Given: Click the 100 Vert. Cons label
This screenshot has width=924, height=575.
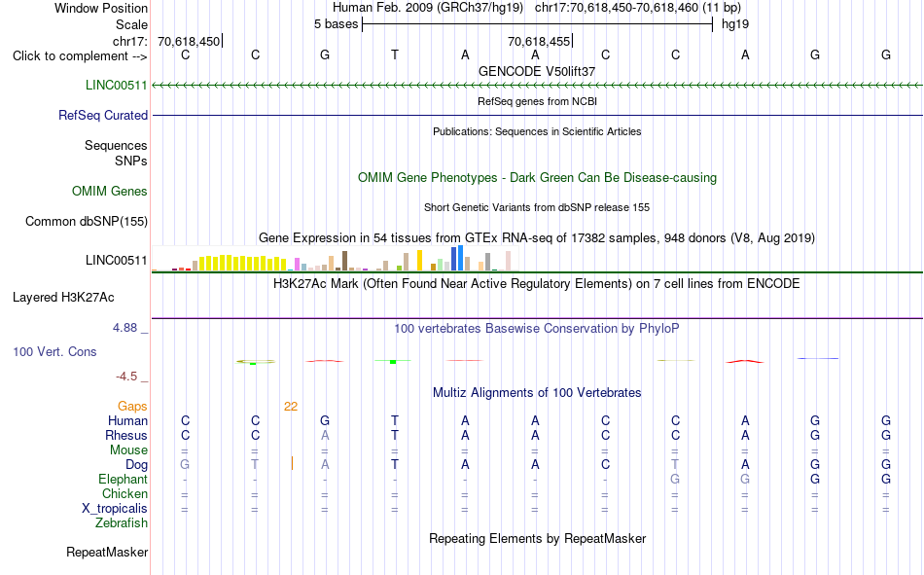Looking at the screenshot, I should [x=54, y=351].
